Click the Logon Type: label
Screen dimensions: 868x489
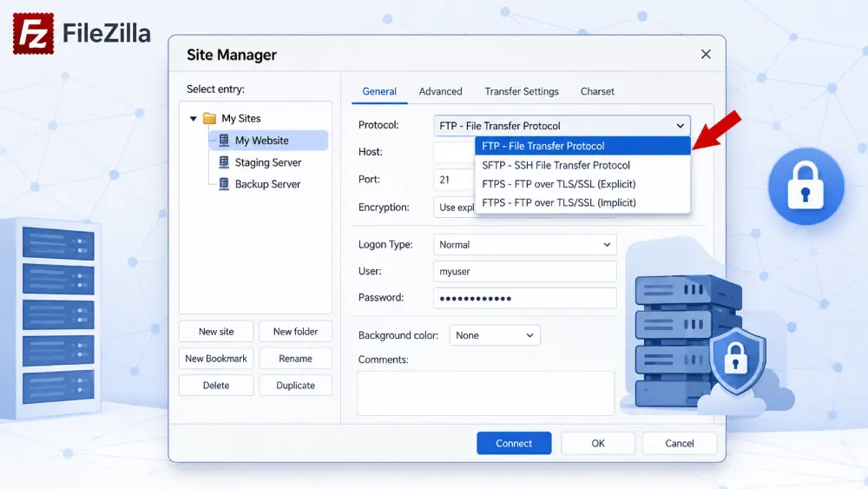[x=385, y=244]
